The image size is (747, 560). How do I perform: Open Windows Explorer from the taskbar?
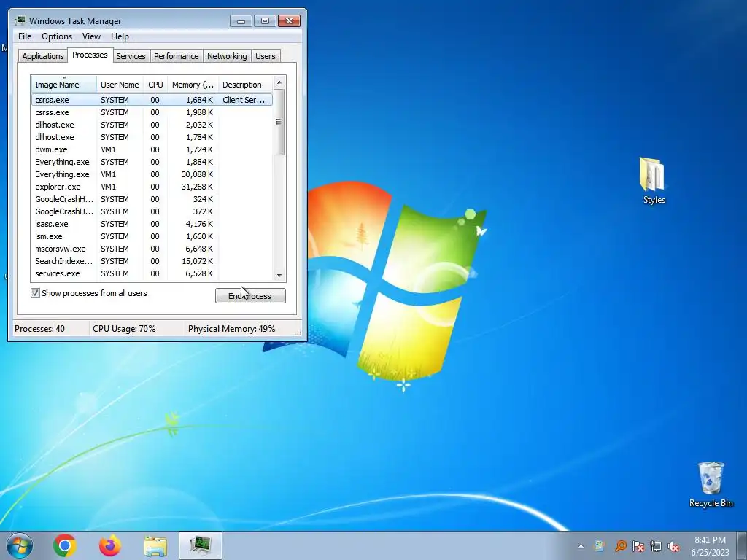[155, 545]
